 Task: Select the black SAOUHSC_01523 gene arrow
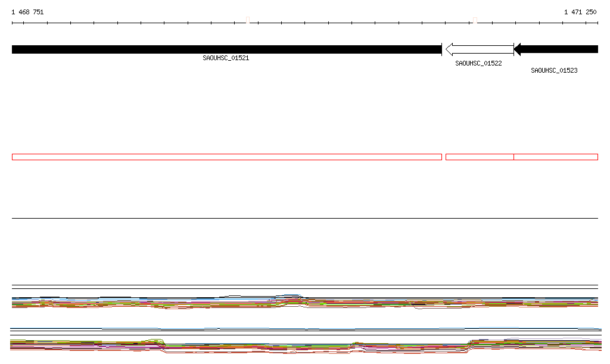pos(556,49)
